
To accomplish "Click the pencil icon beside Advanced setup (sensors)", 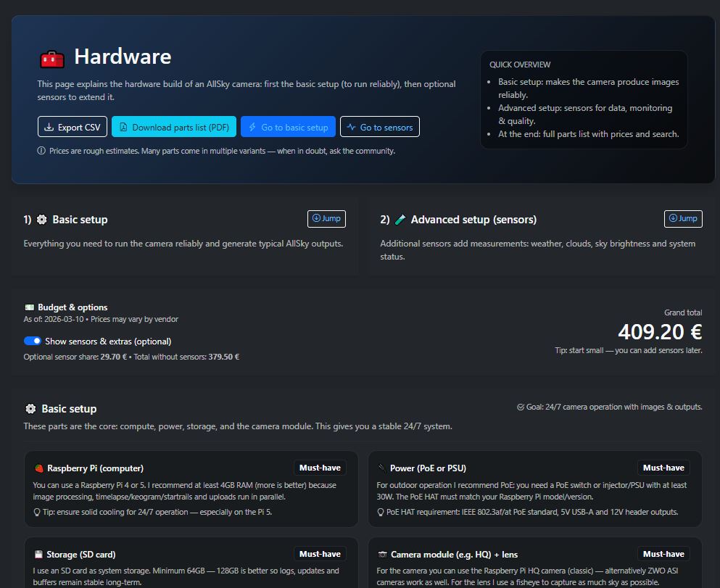I will click(400, 219).
